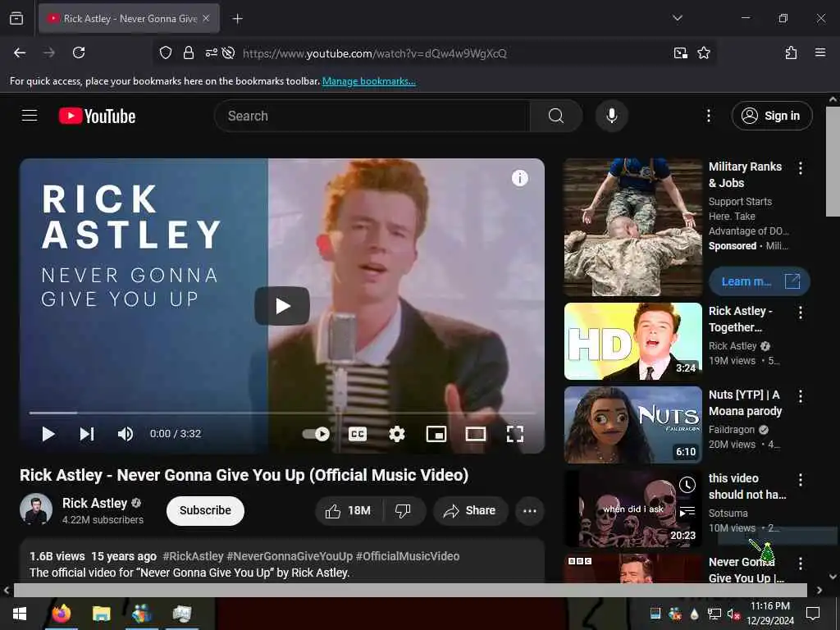Open the Nuts Moana parody thumbnail

click(x=633, y=425)
